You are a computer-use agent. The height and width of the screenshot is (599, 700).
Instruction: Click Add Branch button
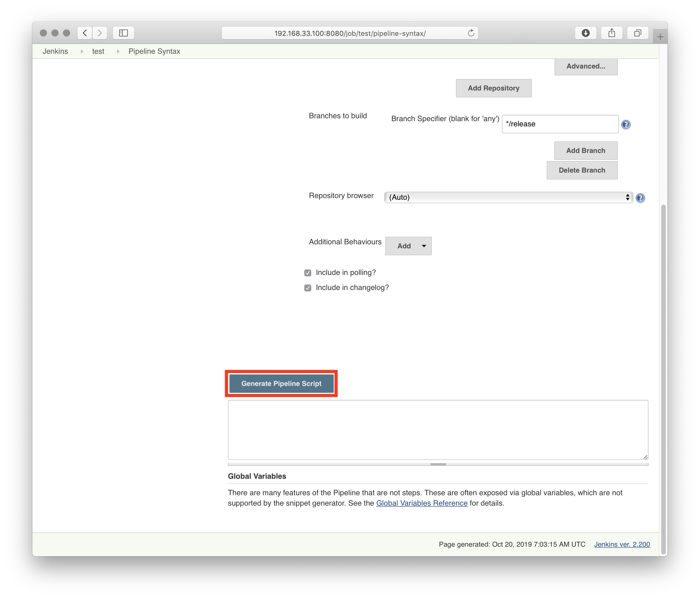coord(586,151)
